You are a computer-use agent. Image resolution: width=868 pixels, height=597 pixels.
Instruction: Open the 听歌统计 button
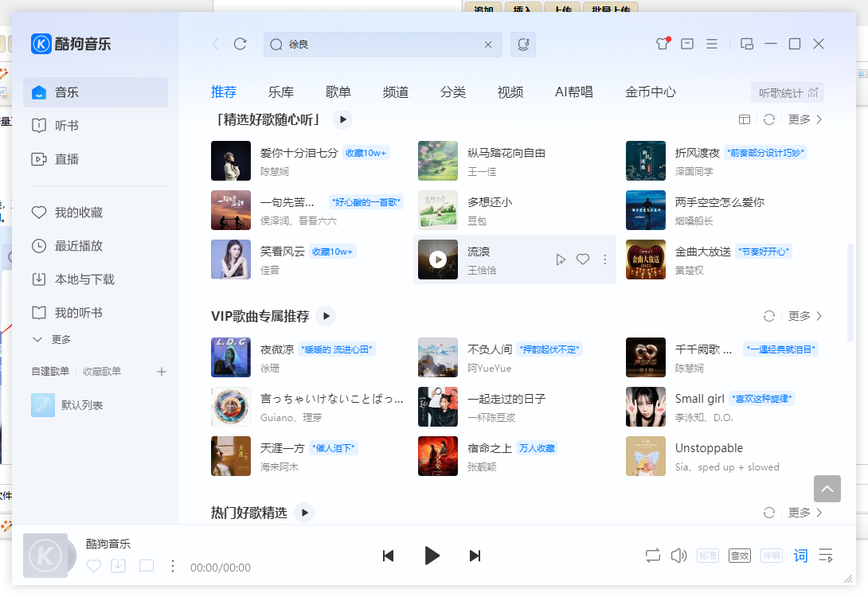click(x=788, y=92)
